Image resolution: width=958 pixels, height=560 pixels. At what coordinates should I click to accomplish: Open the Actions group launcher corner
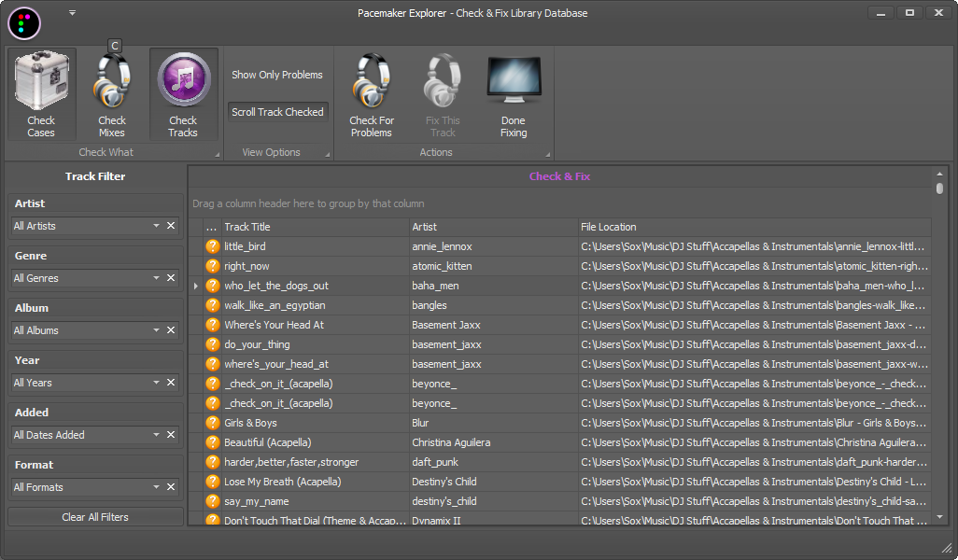tap(547, 155)
